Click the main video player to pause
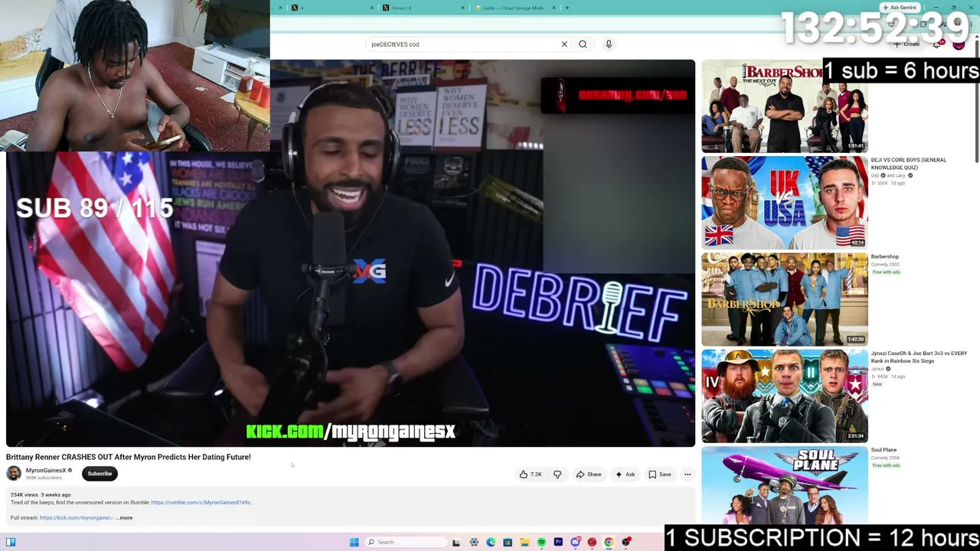The height and width of the screenshot is (551, 980). tap(351, 253)
